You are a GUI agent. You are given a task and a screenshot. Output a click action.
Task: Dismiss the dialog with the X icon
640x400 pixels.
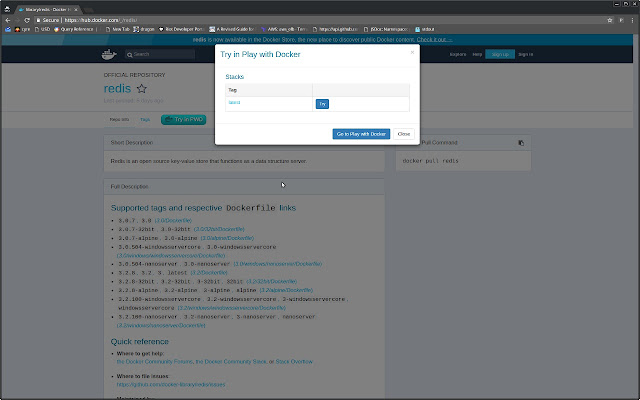coord(412,52)
